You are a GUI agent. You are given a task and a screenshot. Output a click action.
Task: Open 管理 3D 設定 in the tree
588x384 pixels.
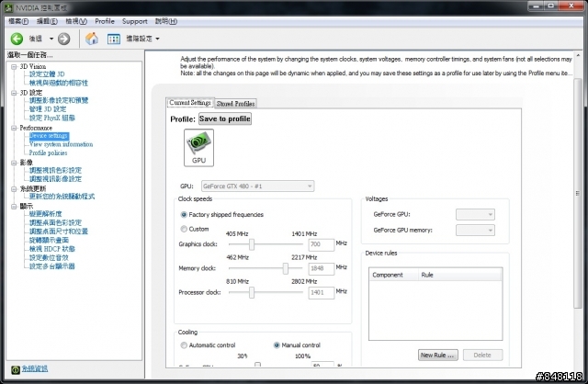48,109
